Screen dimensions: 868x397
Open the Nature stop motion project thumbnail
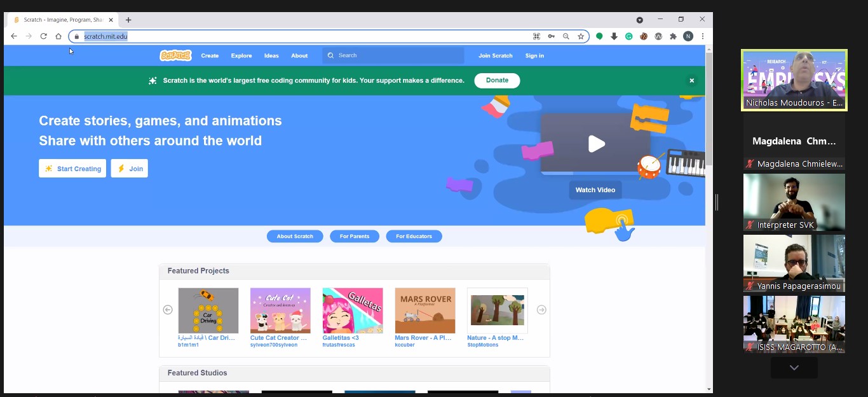(498, 310)
